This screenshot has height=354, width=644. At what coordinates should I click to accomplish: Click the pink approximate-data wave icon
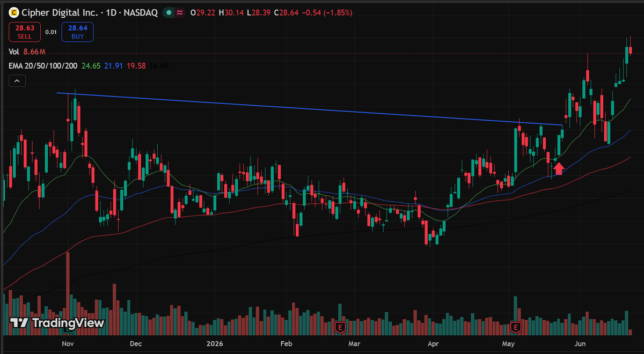[x=180, y=12]
